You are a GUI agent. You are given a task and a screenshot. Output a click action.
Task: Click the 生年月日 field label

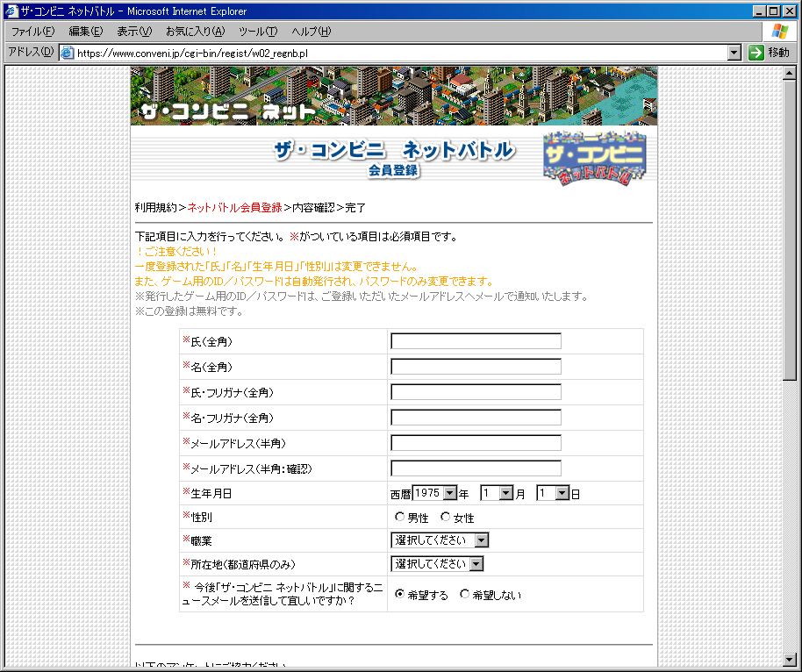(211, 494)
